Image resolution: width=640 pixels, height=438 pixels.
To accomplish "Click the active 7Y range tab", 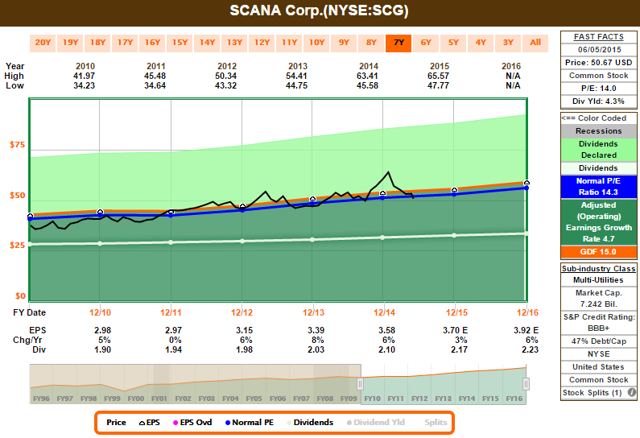I will [x=398, y=43].
